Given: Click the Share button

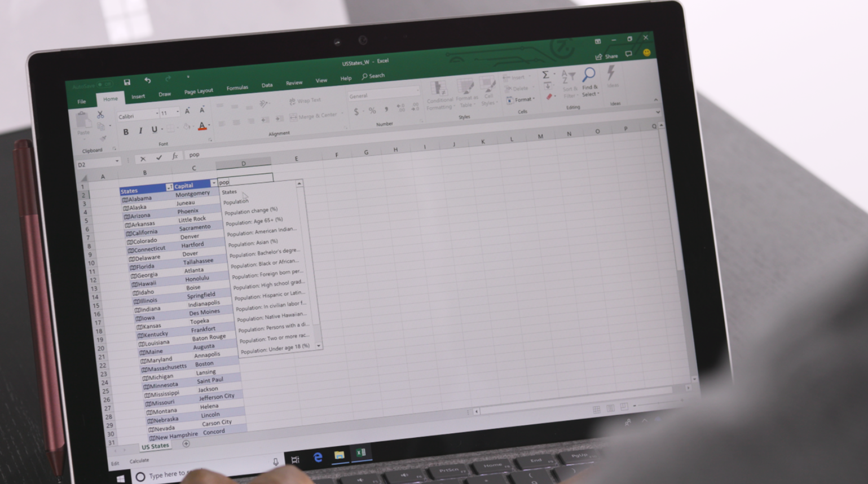Looking at the screenshot, I should 607,56.
